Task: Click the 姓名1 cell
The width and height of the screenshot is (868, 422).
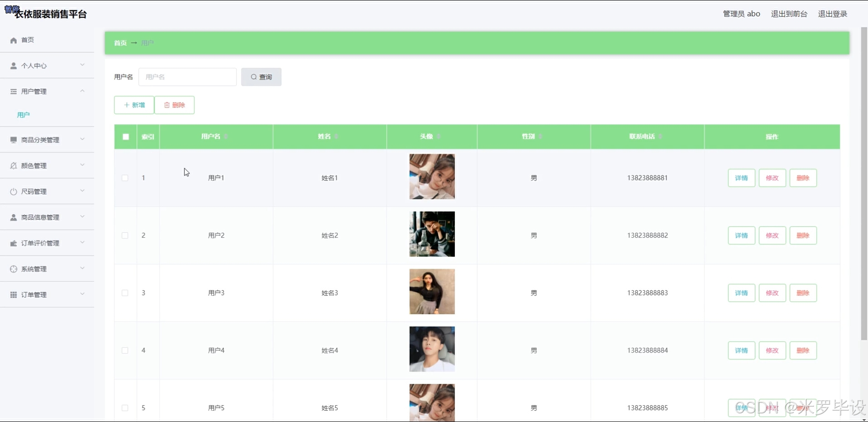Action: pos(330,178)
